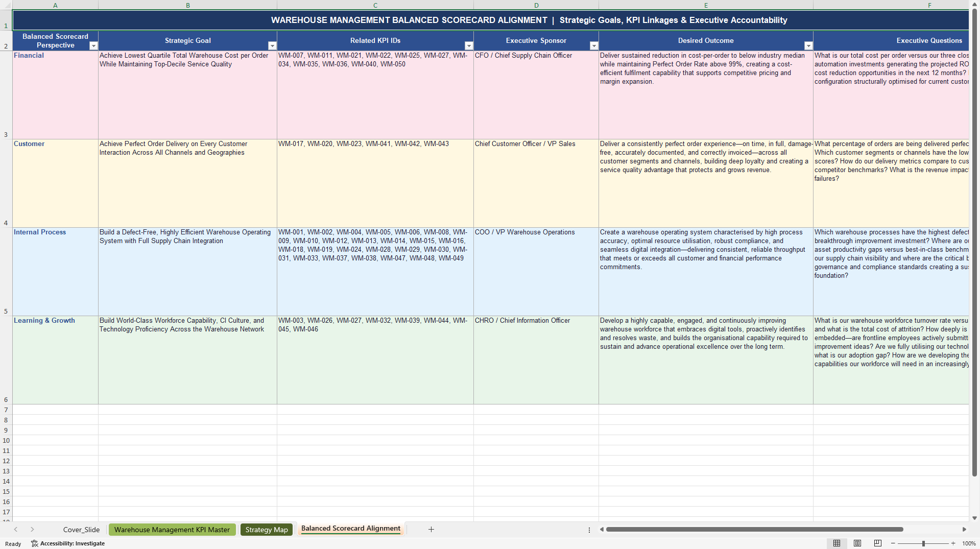Select the Build a Defect-Free goal cell
The image size is (980, 549).
[x=187, y=272]
